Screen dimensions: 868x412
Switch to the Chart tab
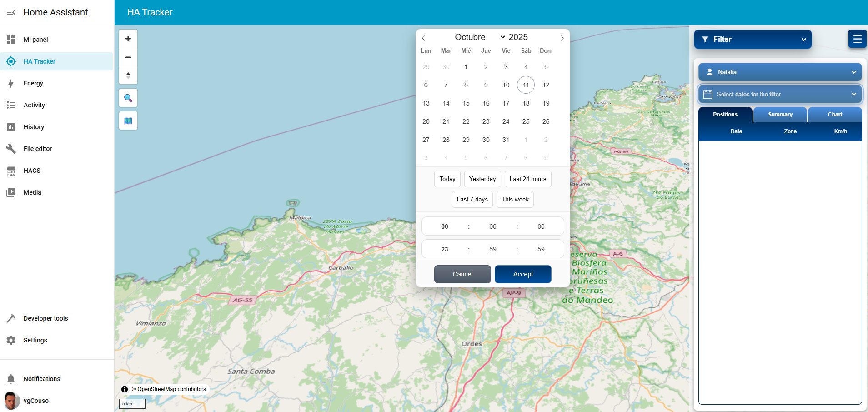[x=835, y=115]
